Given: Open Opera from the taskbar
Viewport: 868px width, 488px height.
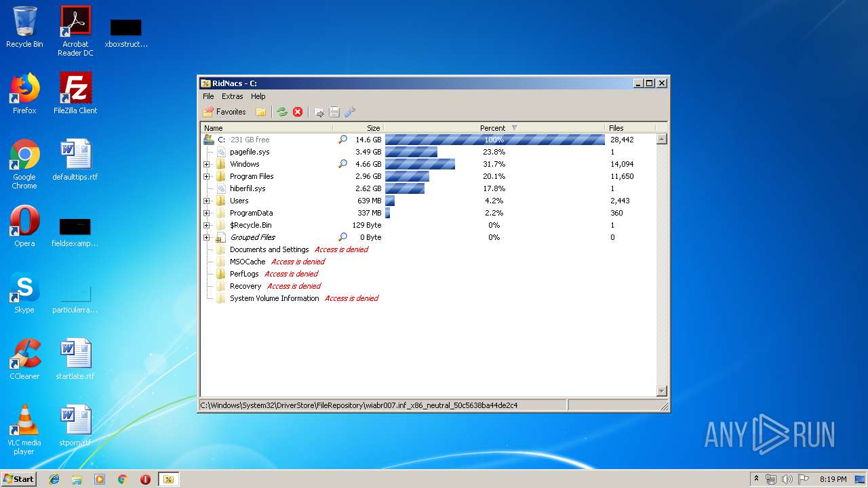Looking at the screenshot, I should pos(145,479).
